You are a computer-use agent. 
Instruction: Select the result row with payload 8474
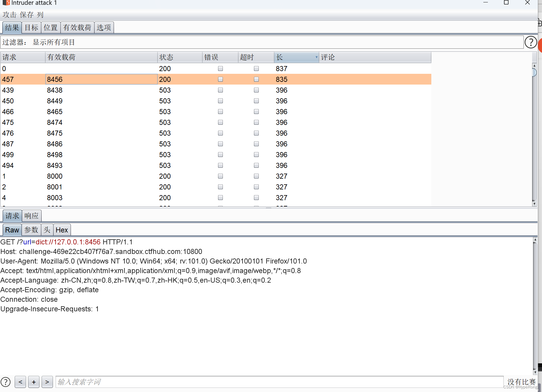pos(216,122)
